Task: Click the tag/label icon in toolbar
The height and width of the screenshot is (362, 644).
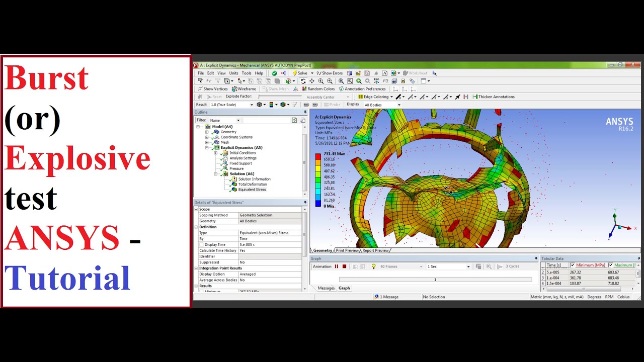Action: coord(412,81)
